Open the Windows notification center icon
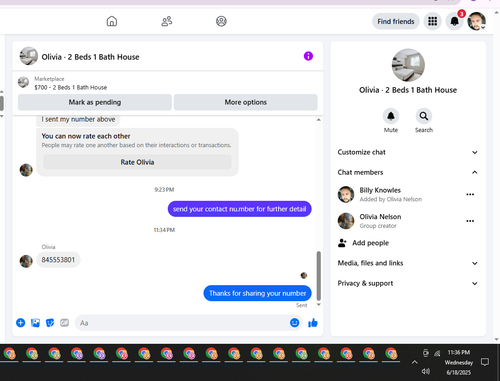This screenshot has height=381, width=500. tap(485, 362)
